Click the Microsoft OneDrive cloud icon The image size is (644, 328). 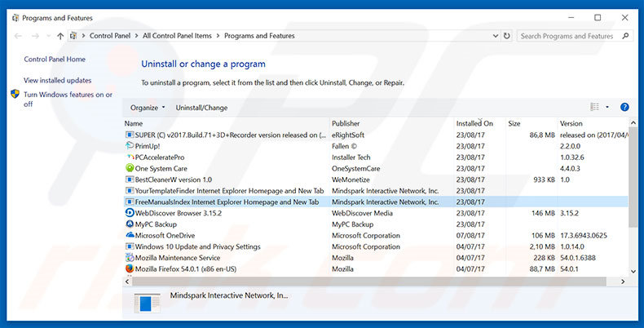(130, 235)
